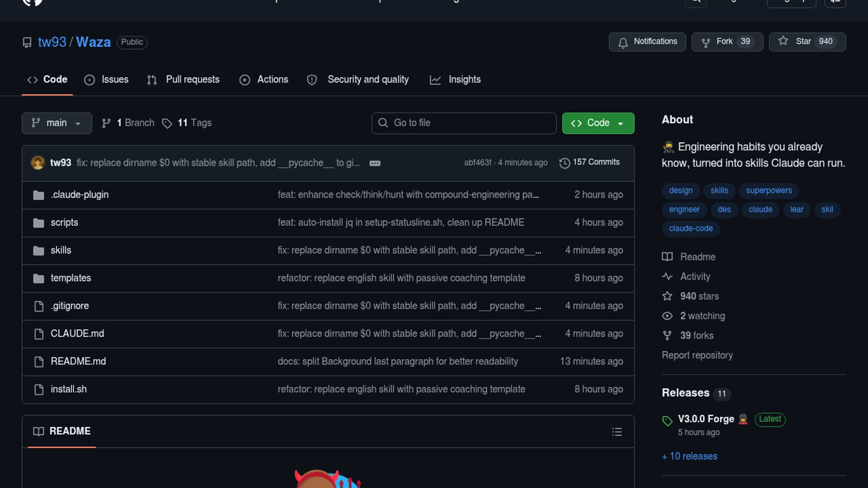The image size is (868, 488).
Task: Expand the green Code dropdown button
Action: 598,123
